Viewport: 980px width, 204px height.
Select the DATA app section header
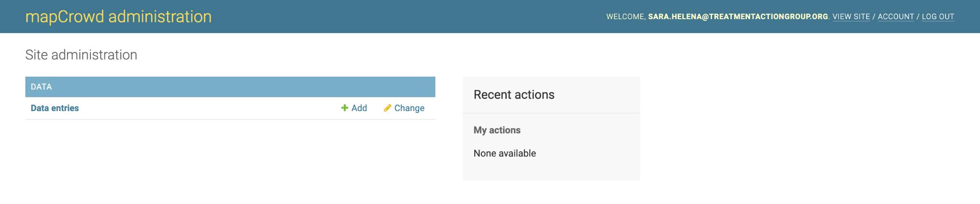click(41, 87)
